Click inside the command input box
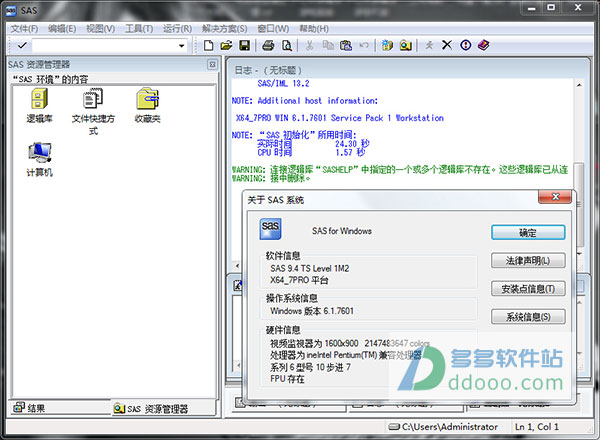 click(104, 46)
